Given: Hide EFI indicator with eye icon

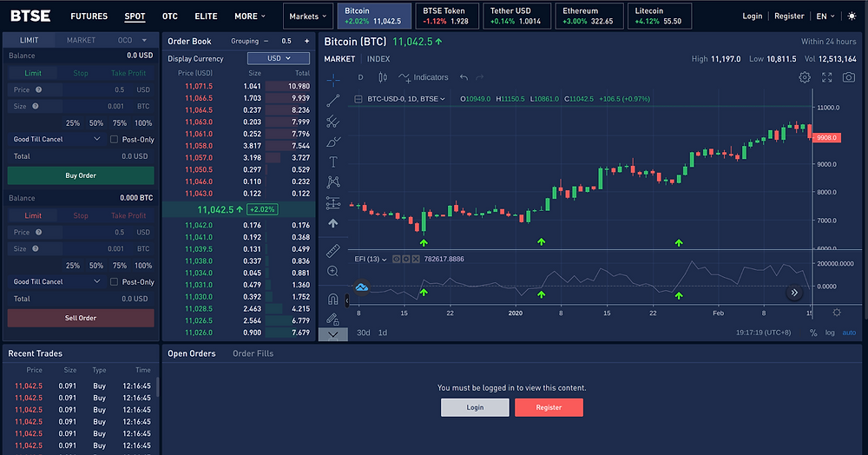Looking at the screenshot, I should click(397, 259).
